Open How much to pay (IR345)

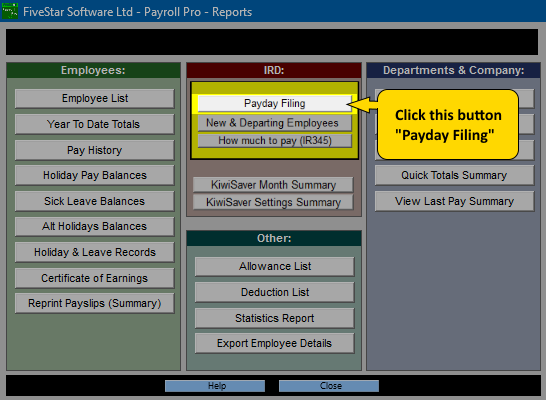pyautogui.click(x=275, y=141)
